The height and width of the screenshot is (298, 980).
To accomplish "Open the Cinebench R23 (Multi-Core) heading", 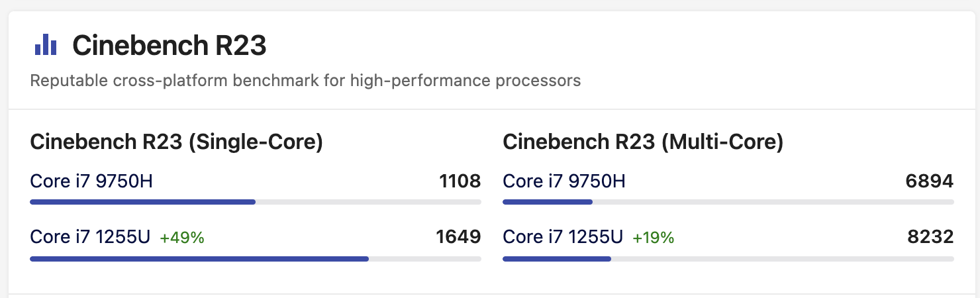I will click(643, 142).
